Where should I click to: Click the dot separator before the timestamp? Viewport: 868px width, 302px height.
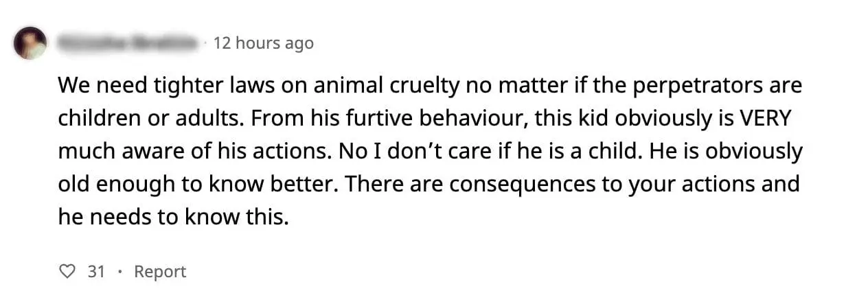tap(205, 43)
